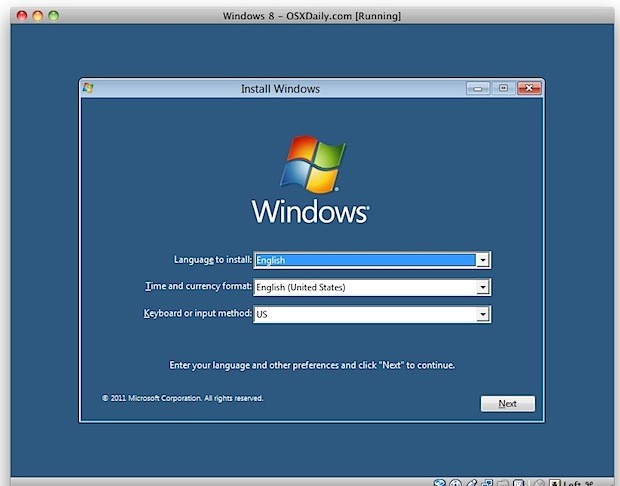Click the network adapter icon in status bar
Viewport: 620px width, 486px height.
(x=487, y=481)
